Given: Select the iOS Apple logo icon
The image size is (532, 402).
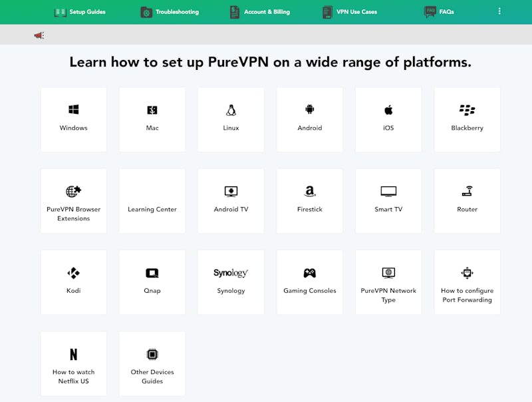Looking at the screenshot, I should point(388,110).
